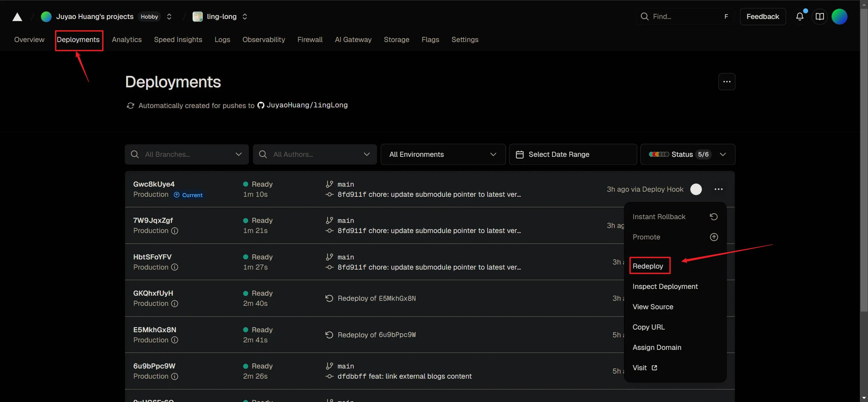Open the notifications bell
Image resolution: width=868 pixels, height=402 pixels.
pos(800,17)
